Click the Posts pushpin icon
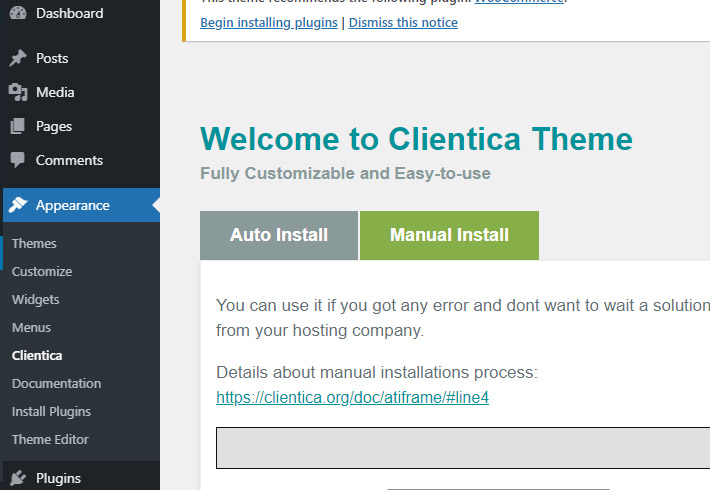 [18, 59]
